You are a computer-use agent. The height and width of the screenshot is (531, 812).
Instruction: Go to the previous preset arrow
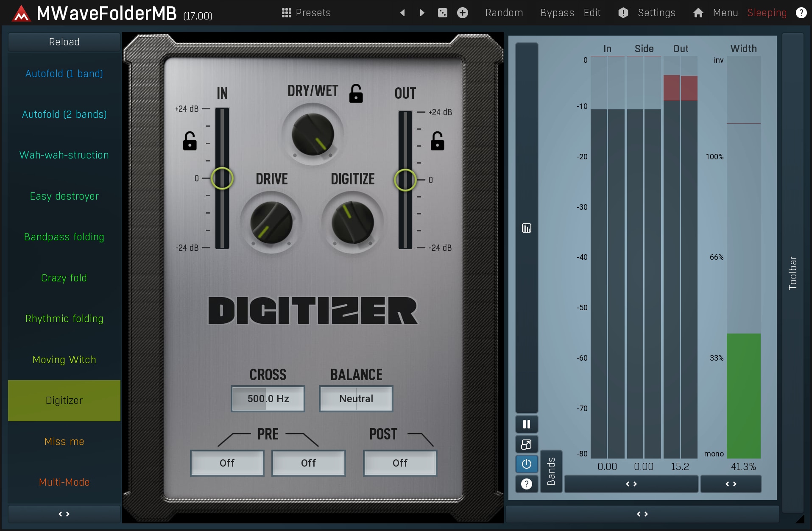(x=402, y=13)
